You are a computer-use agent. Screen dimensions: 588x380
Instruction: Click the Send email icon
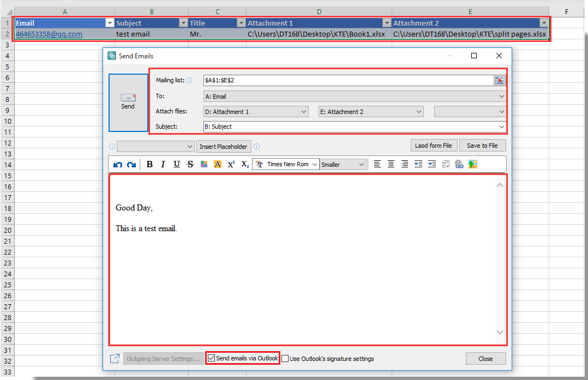pos(128,98)
